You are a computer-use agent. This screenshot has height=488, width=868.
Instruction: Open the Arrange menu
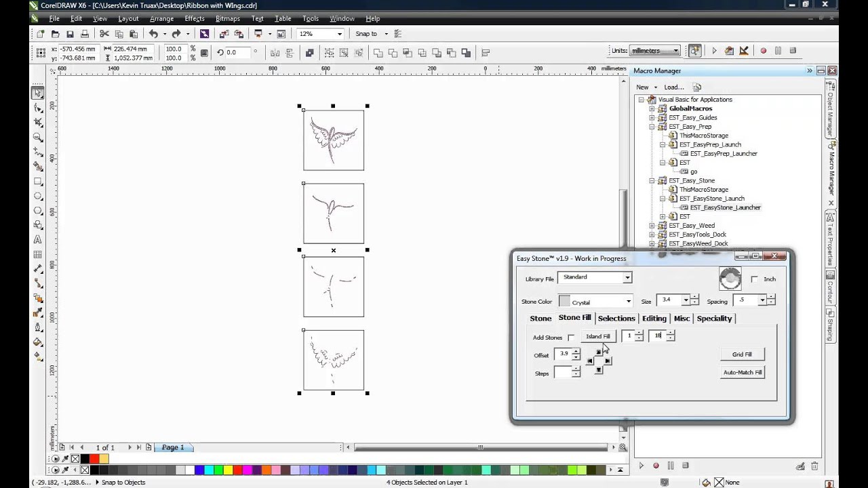tap(161, 18)
